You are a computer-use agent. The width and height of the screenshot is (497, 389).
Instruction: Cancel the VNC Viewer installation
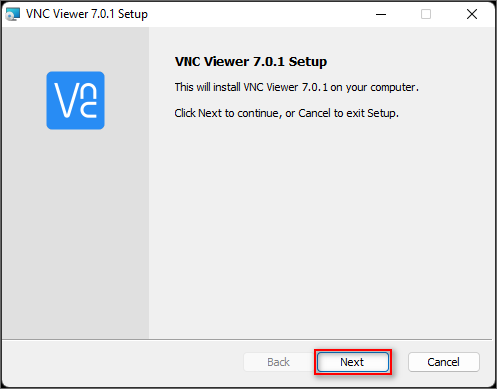(x=444, y=362)
